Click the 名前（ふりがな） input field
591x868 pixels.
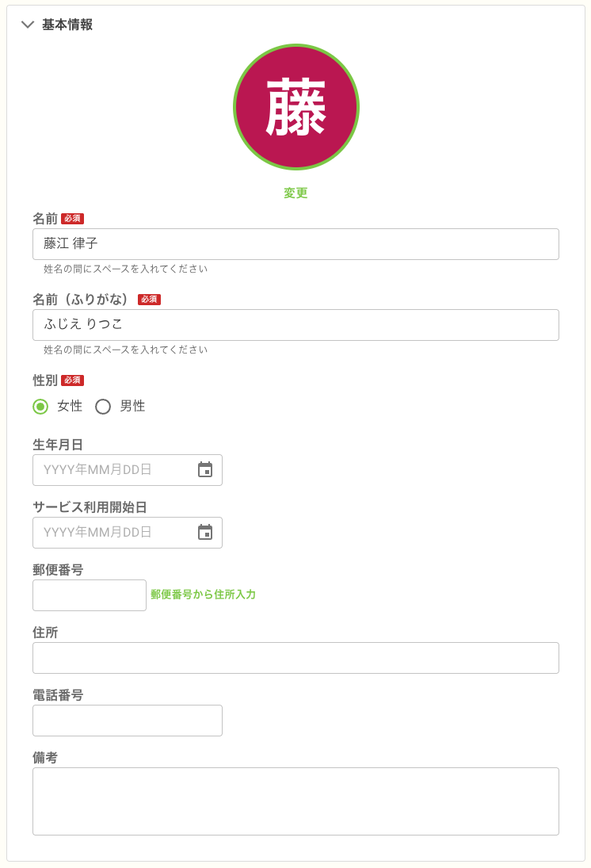coord(295,325)
